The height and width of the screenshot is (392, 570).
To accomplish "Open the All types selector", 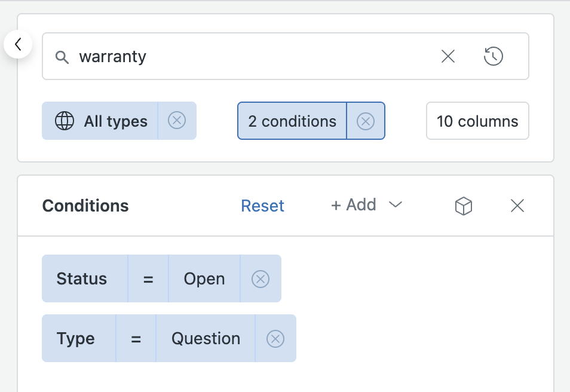I will tap(100, 121).
